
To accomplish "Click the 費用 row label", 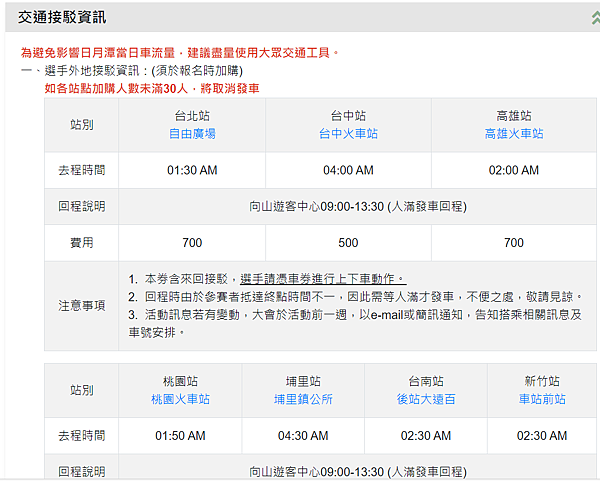I will 82,243.
